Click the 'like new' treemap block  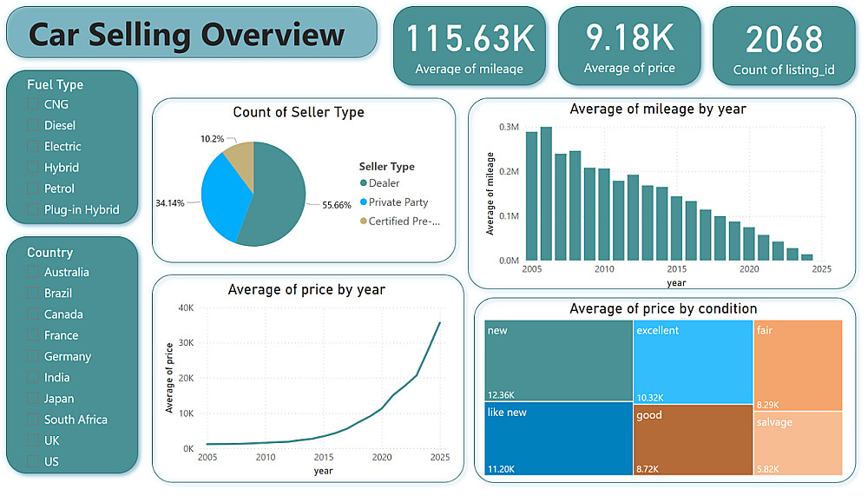(558, 439)
